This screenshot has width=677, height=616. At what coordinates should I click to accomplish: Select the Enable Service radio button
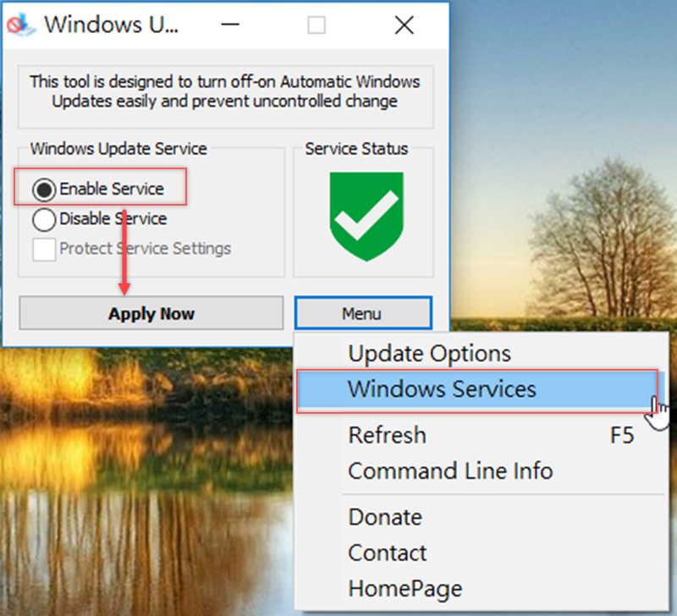pyautogui.click(x=44, y=190)
